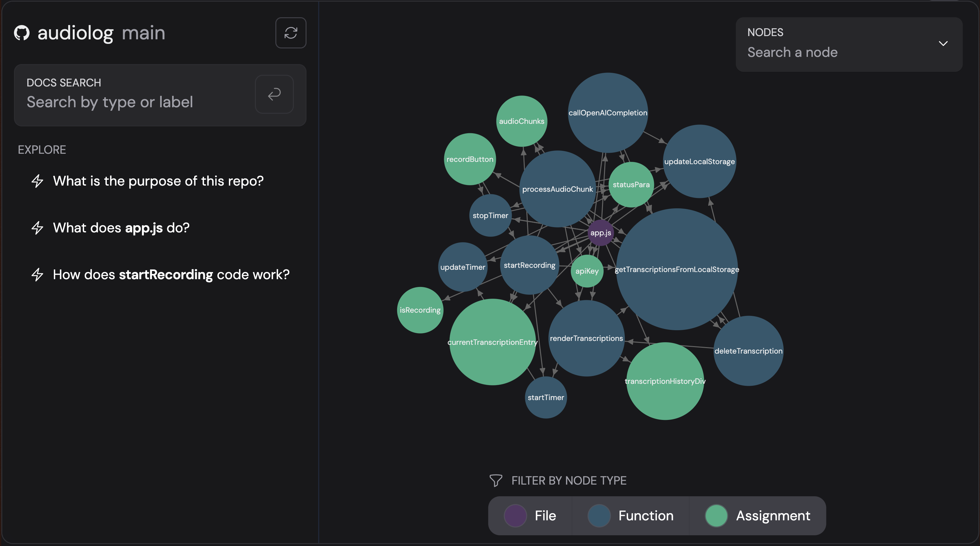Expand the Nodes dropdown chevron
The image size is (980, 546).
click(943, 44)
